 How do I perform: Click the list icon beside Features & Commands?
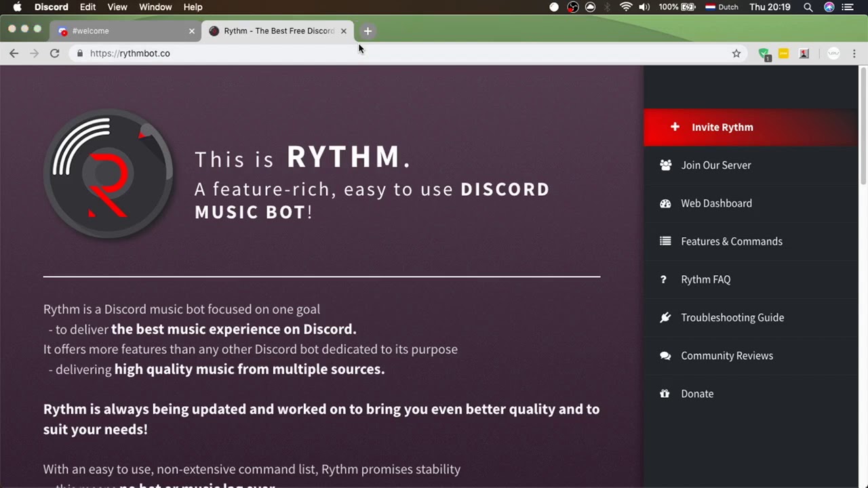(665, 241)
